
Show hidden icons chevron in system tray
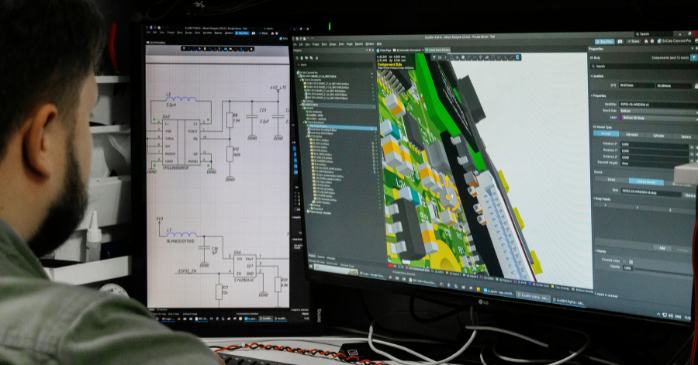coord(659,314)
